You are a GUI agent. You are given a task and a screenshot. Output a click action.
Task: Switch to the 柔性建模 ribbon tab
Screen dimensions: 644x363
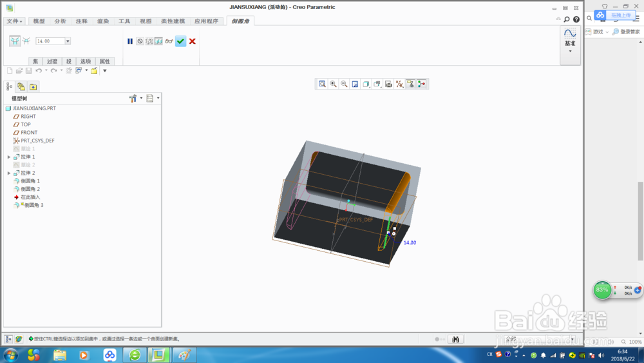point(173,21)
